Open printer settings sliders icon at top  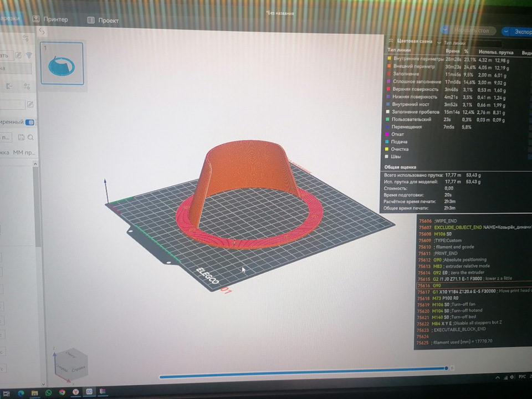coord(26,38)
